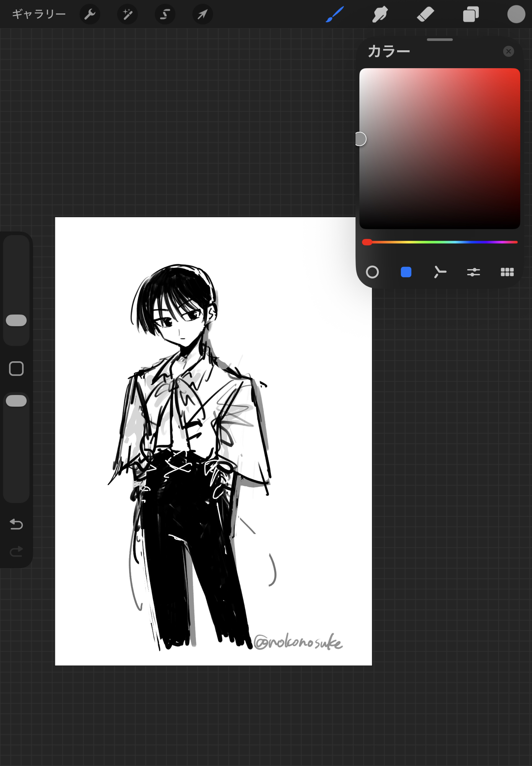Activate the Selection tool
This screenshot has width=532, height=766.
165,15
